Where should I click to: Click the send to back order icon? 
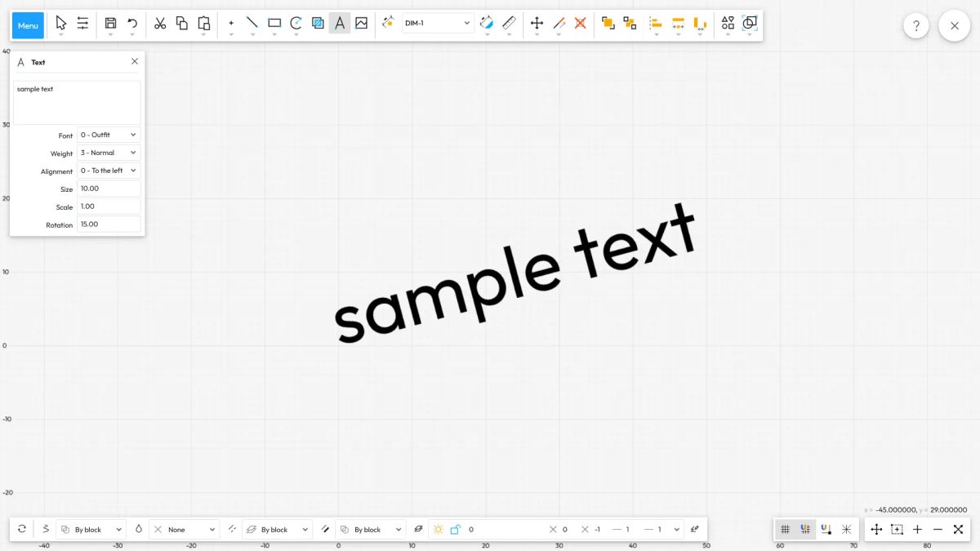[630, 23]
